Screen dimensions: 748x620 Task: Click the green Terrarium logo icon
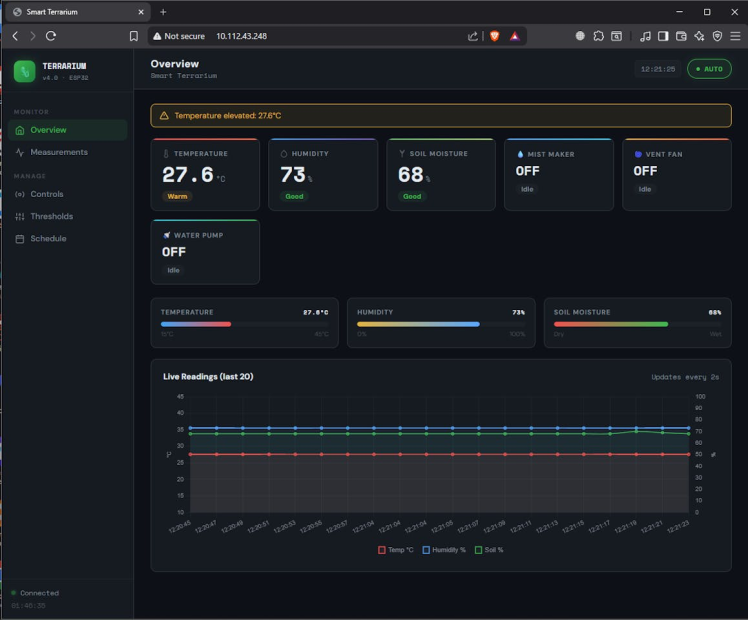[x=24, y=72]
